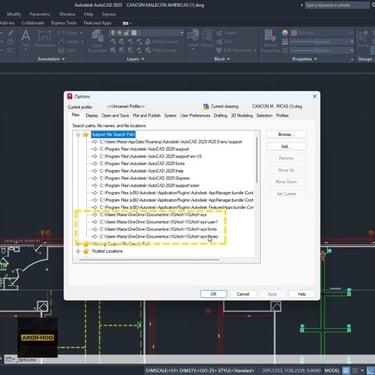This screenshot has width=375, height=375.
Task: Open the Open and Save tab
Action: tap(115, 115)
